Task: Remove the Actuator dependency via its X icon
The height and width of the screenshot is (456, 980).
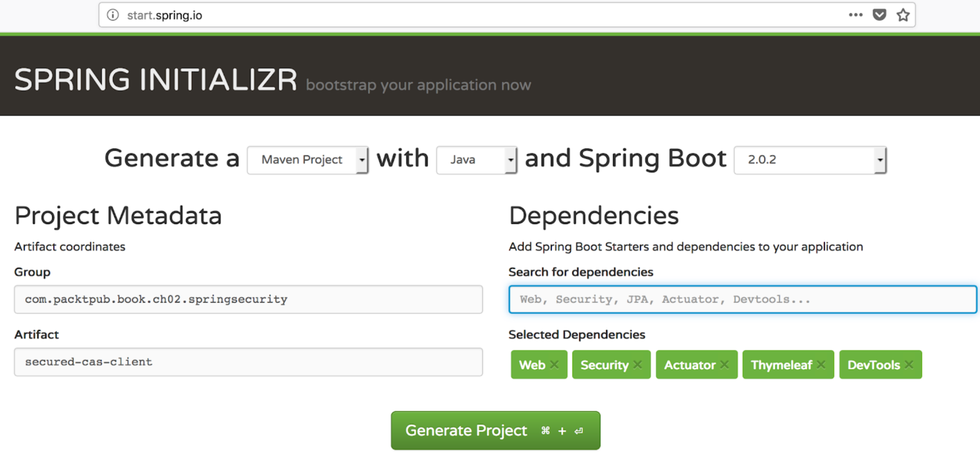Action: pos(724,364)
